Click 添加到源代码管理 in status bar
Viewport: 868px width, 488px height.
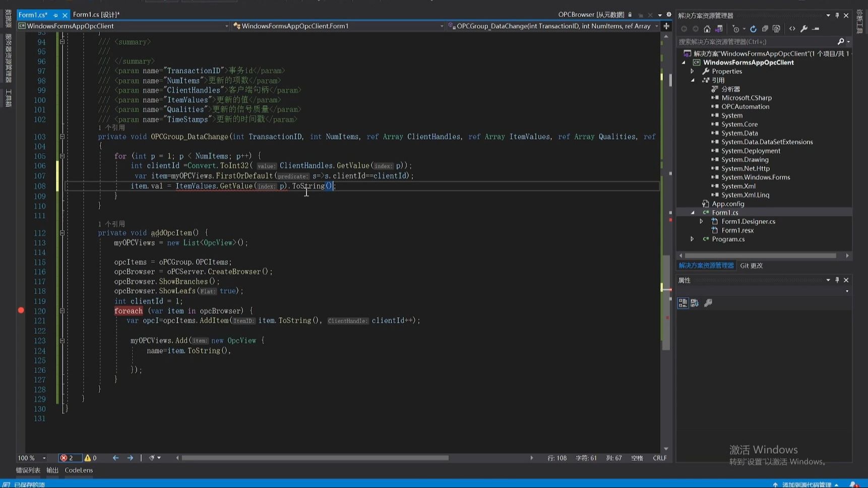click(x=807, y=484)
